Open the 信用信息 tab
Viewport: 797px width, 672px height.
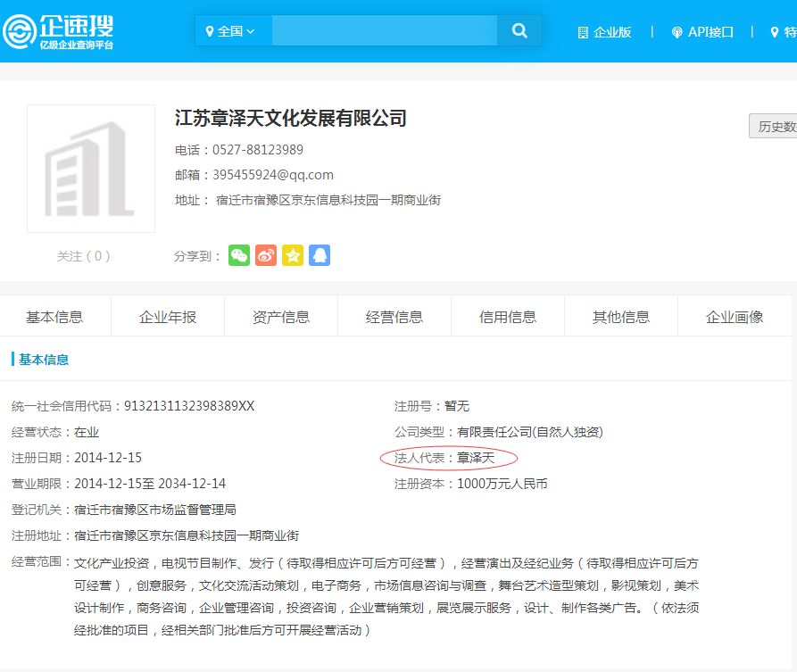point(507,315)
